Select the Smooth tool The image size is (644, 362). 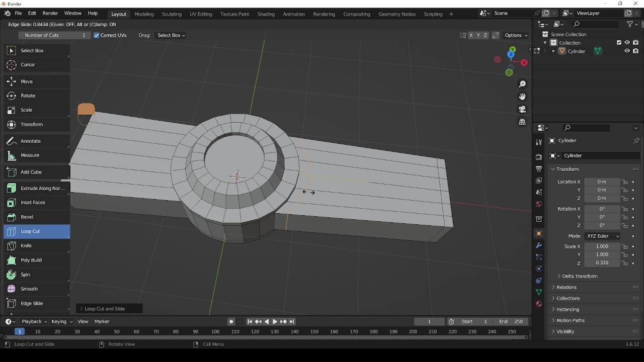click(x=37, y=289)
